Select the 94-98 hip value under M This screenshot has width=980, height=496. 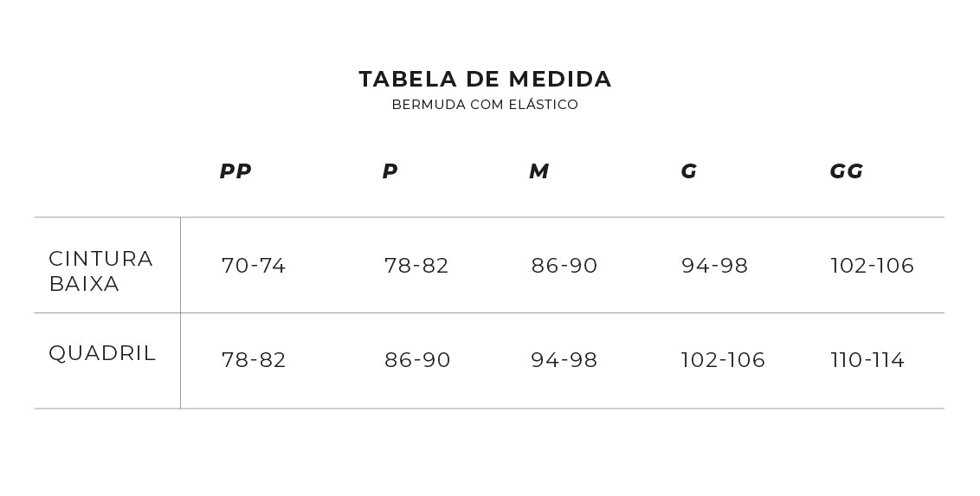(564, 360)
